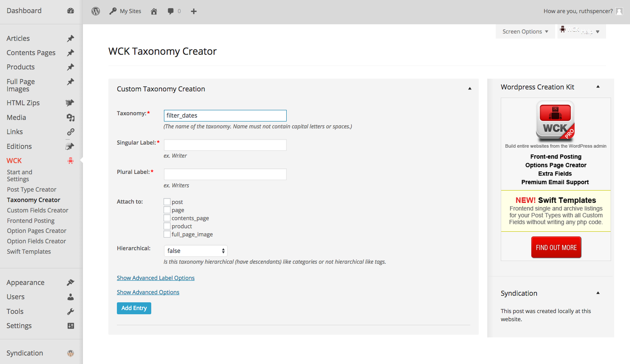Click the plus New content icon
Viewport: 630px width, 364px height.
(x=194, y=11)
